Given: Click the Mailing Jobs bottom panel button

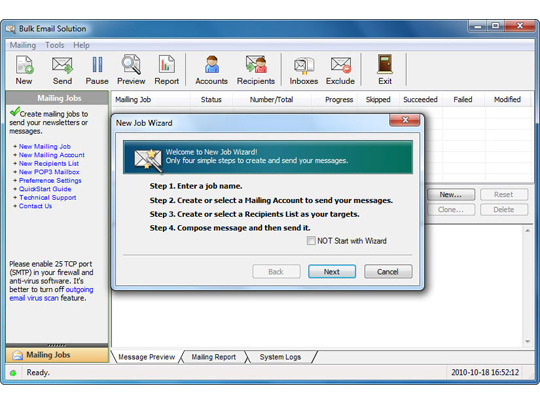Looking at the screenshot, I should point(57,355).
